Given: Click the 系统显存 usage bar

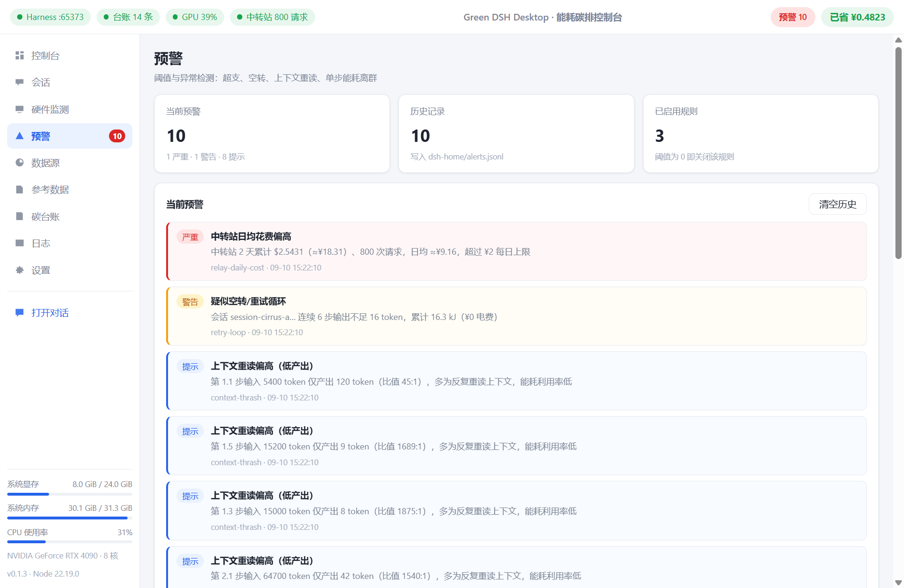Looking at the screenshot, I should pyautogui.click(x=70, y=494).
